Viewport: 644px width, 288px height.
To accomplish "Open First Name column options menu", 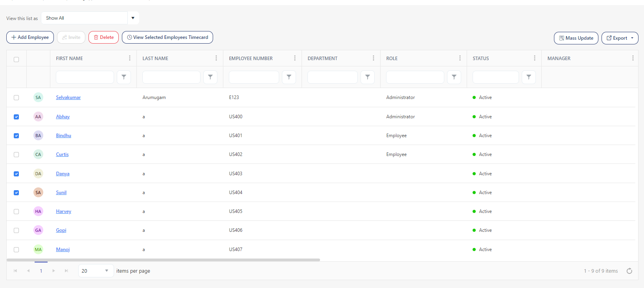I will click(130, 58).
